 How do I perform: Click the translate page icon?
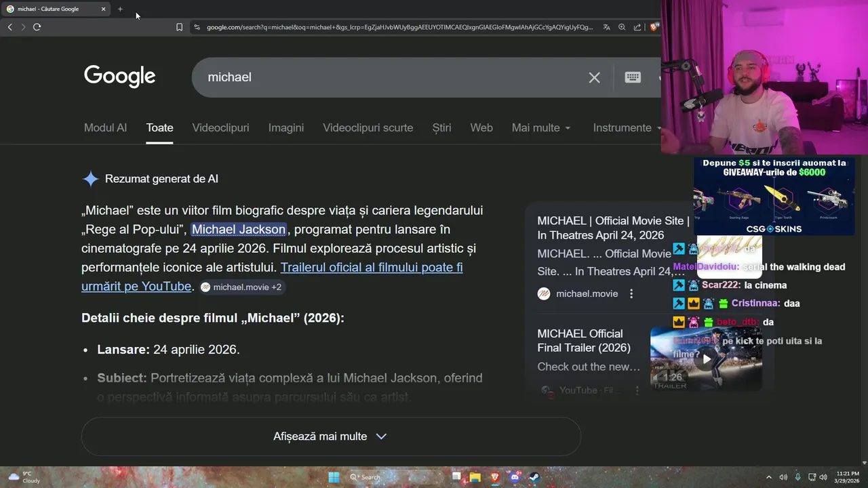[606, 27]
